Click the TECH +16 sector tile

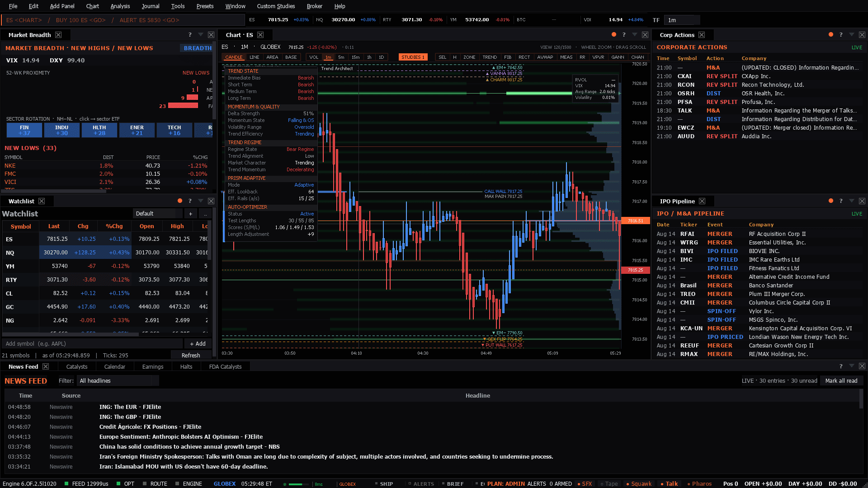point(174,130)
